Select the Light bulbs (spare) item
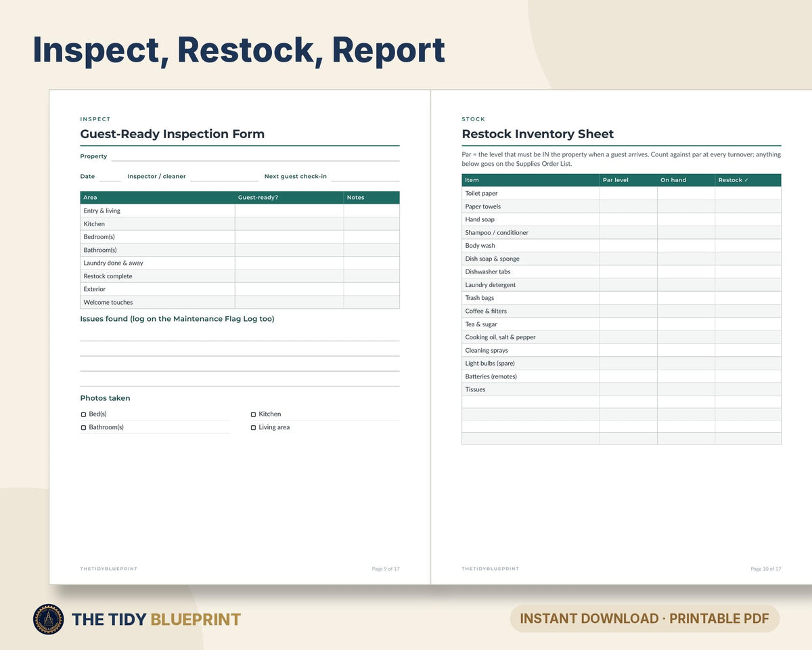 point(490,364)
